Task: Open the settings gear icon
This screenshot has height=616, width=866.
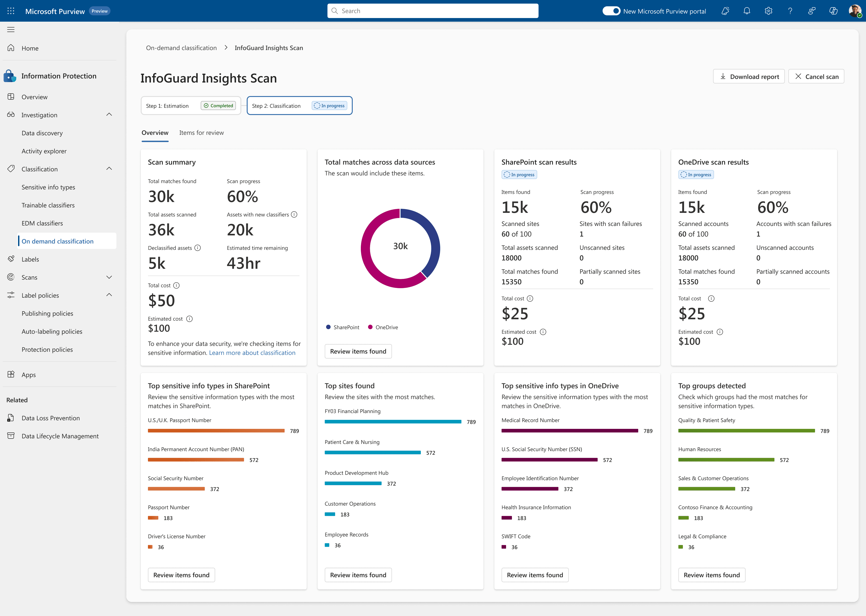Action: [x=769, y=11]
